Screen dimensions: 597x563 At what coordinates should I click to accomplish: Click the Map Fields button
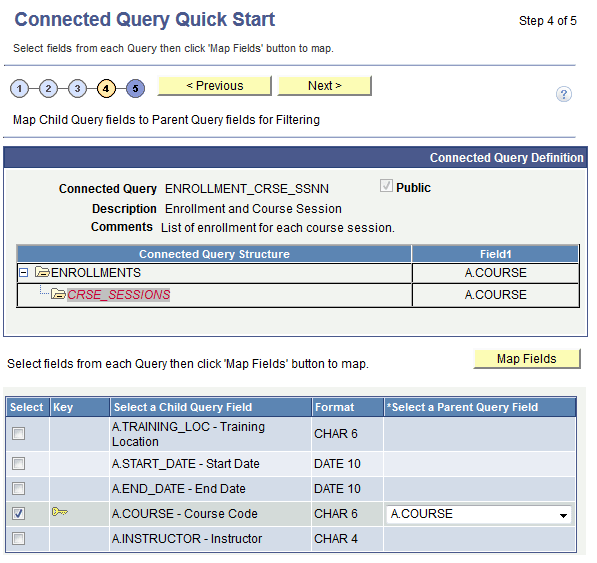coord(527,359)
